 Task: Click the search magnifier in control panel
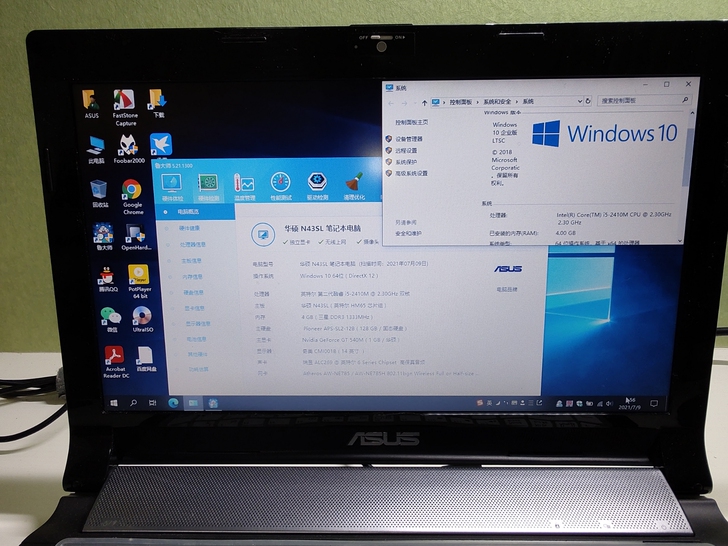(x=685, y=100)
